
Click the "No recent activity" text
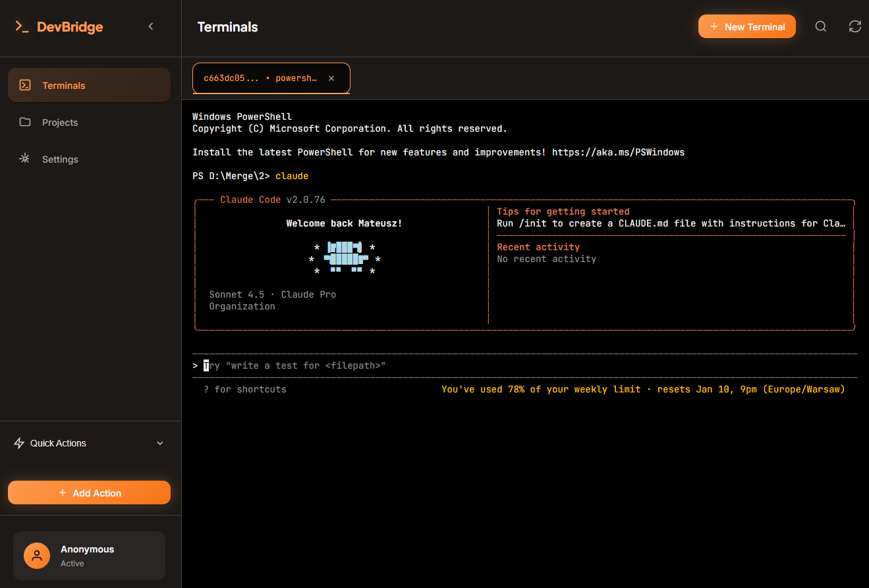[x=547, y=259]
